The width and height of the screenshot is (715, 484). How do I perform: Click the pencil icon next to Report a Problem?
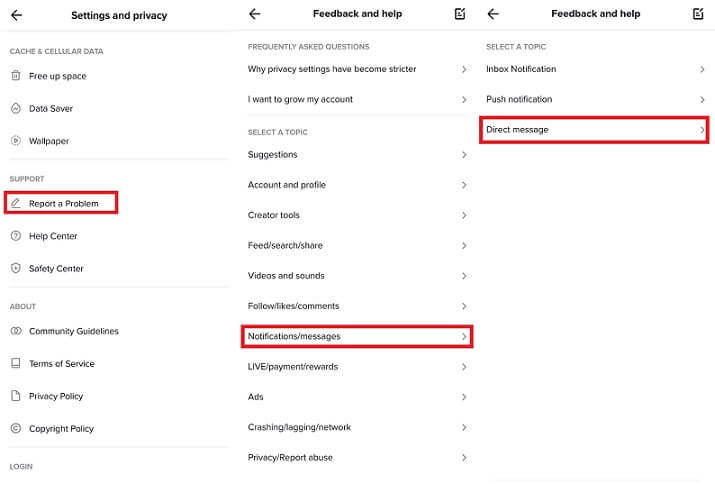16,204
